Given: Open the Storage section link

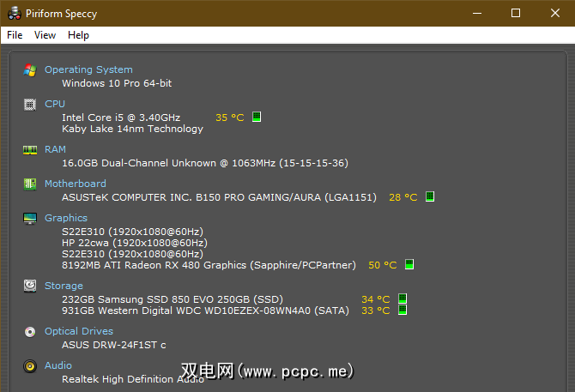Looking at the screenshot, I should click(64, 286).
